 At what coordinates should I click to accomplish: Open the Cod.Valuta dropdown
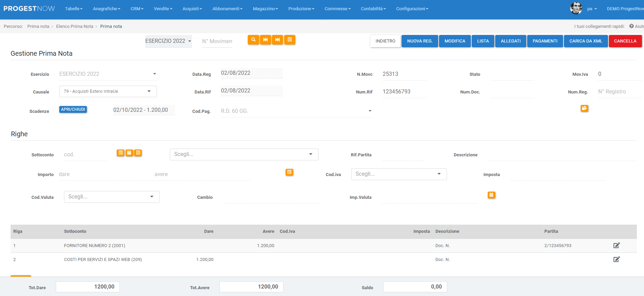112,197
